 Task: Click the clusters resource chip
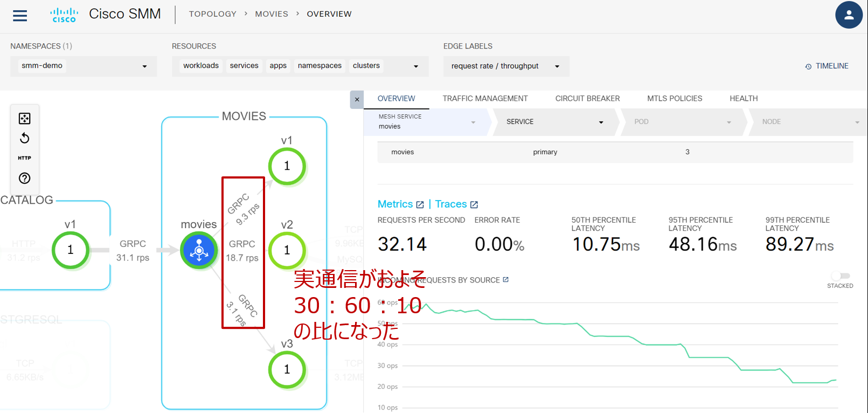pos(366,66)
